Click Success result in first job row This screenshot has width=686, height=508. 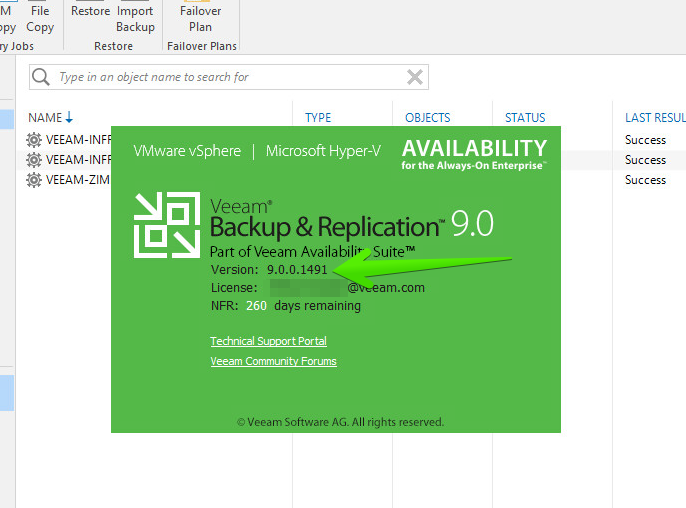[x=645, y=140]
